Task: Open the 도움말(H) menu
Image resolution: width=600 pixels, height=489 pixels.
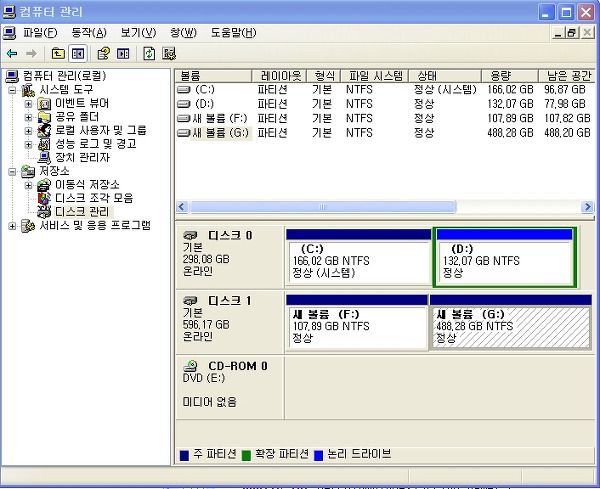Action: (233, 33)
